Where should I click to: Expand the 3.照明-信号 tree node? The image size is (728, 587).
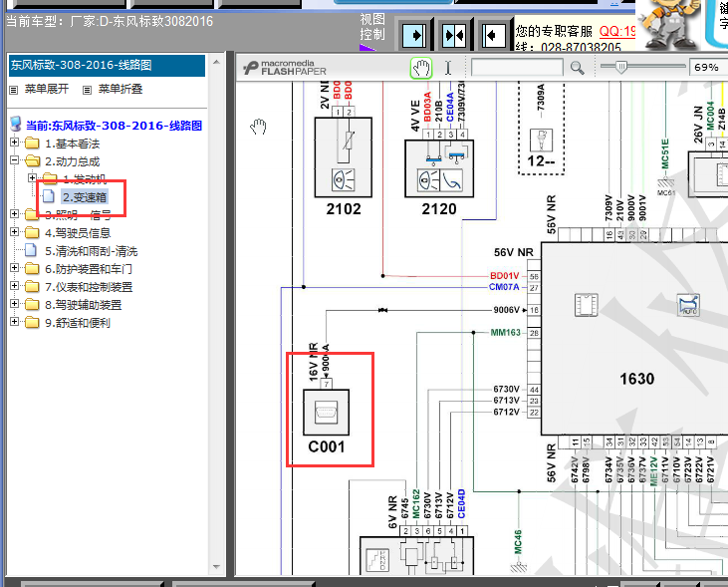pos(14,214)
